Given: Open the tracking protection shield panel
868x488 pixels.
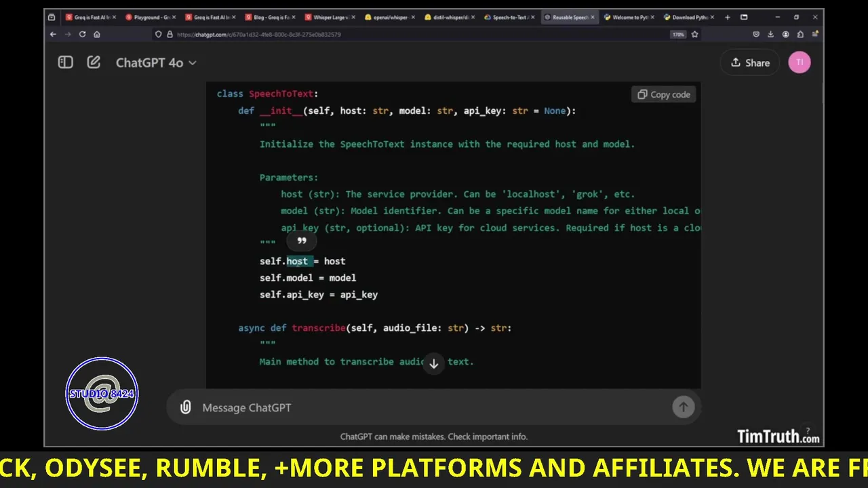Looking at the screenshot, I should 159,35.
